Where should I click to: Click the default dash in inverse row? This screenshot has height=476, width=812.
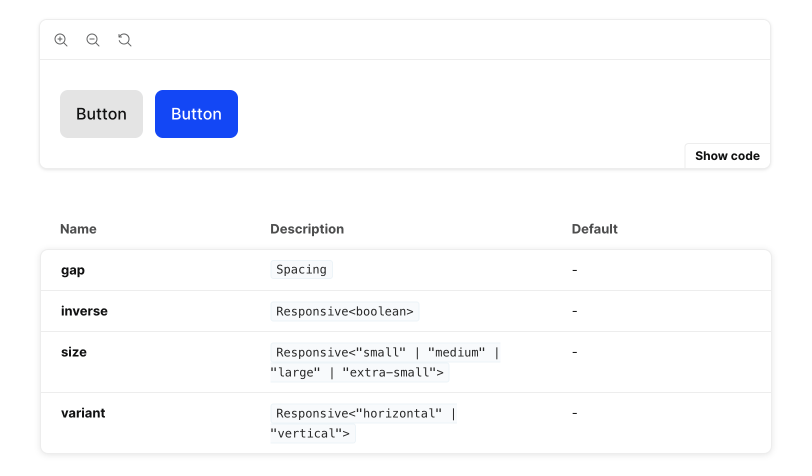pos(574,311)
